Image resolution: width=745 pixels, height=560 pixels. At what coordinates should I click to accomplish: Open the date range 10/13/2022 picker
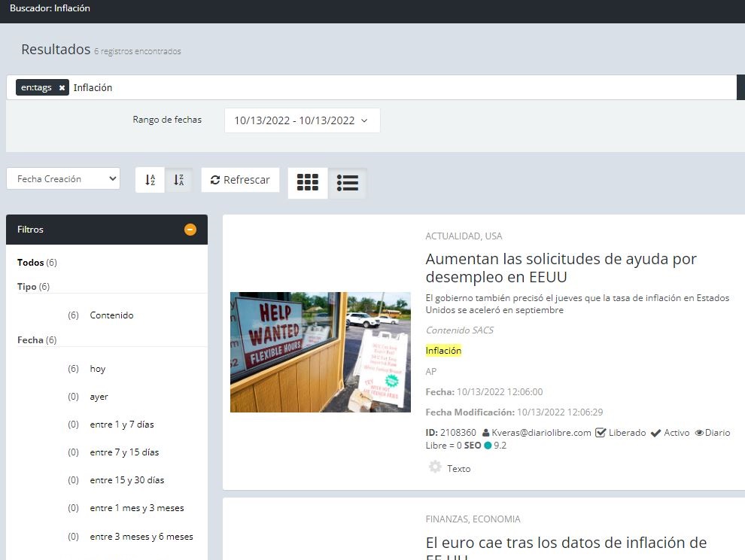pos(302,120)
